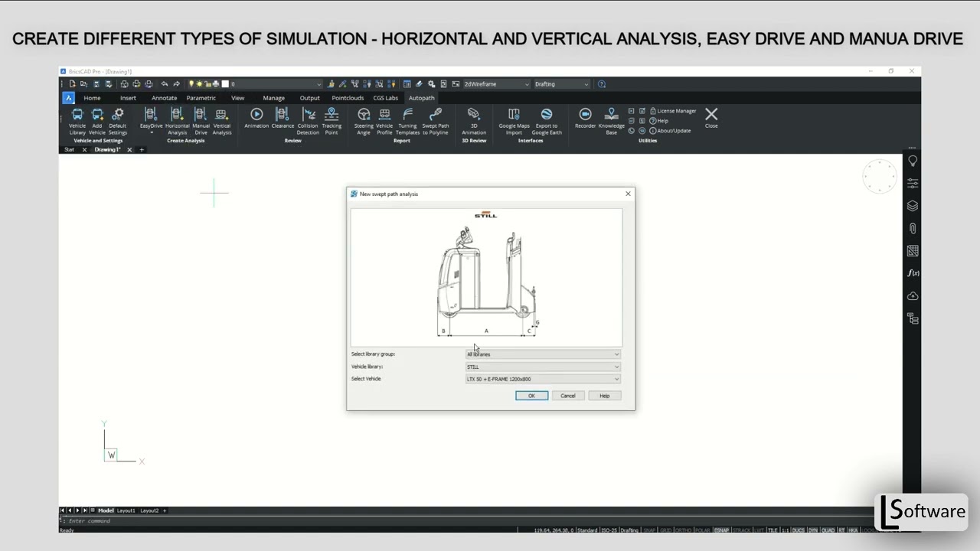Select the Clearance review tool
The height and width of the screenshot is (551, 980).
[x=283, y=118]
